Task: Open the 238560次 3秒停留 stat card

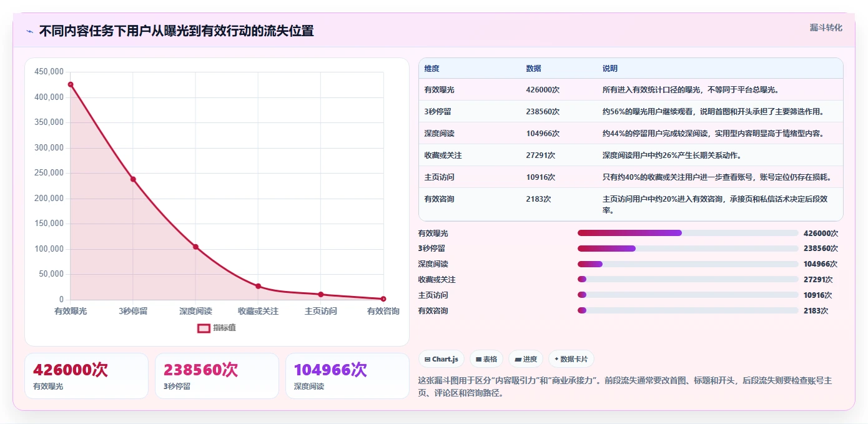Action: pos(217,376)
